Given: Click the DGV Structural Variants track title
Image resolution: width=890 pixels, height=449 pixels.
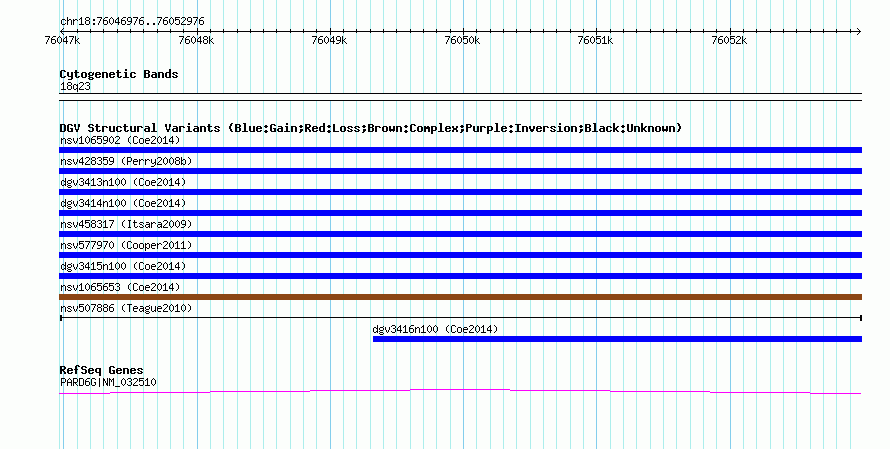Looking at the screenshot, I should (370, 128).
